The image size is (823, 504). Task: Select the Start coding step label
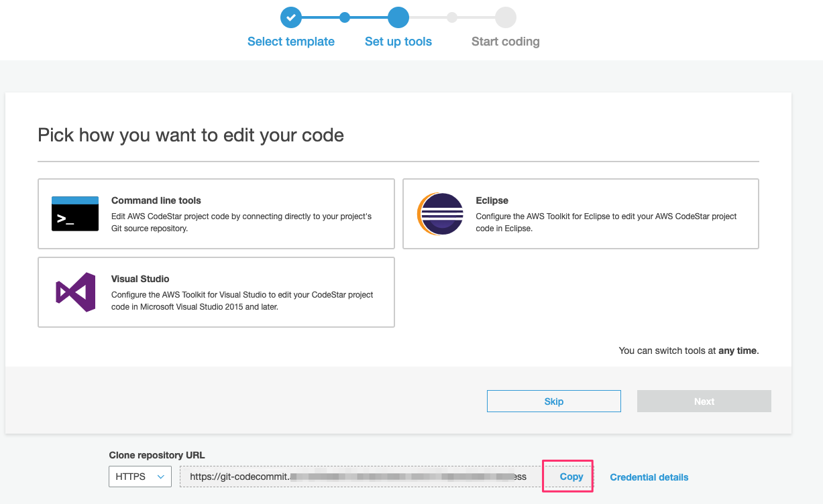[x=506, y=42]
